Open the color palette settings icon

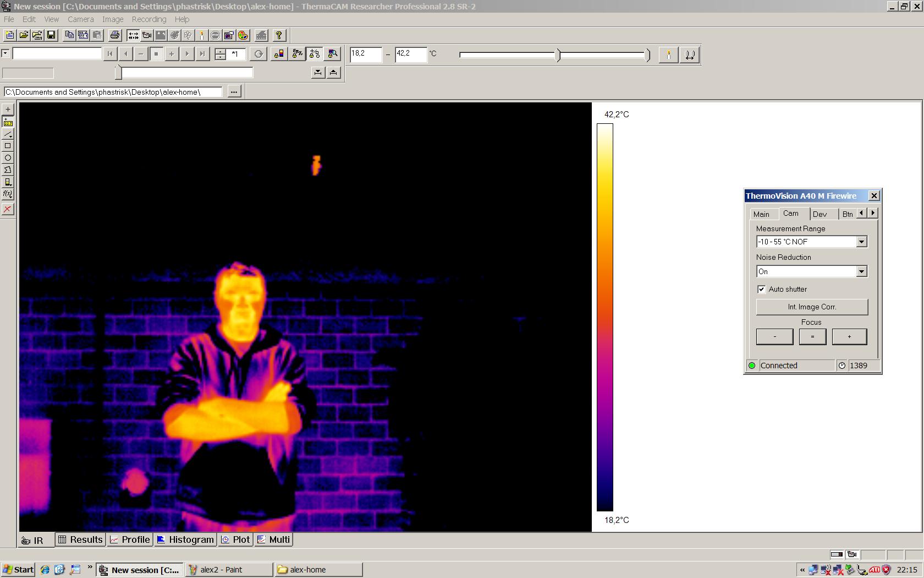tap(243, 35)
